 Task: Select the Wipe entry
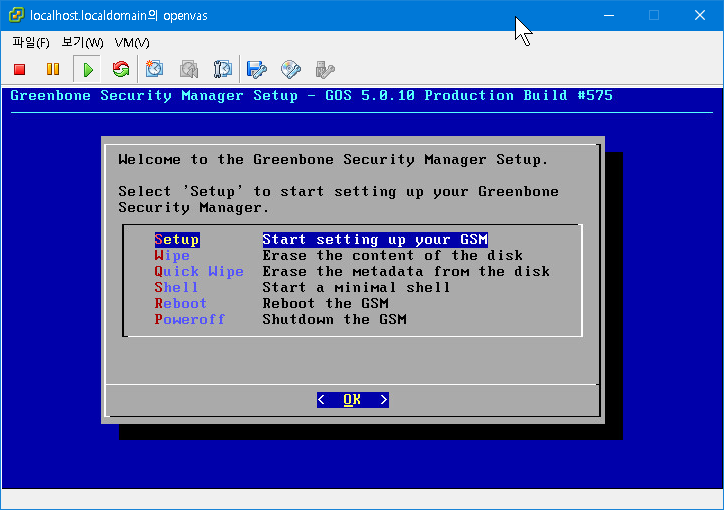(172, 256)
